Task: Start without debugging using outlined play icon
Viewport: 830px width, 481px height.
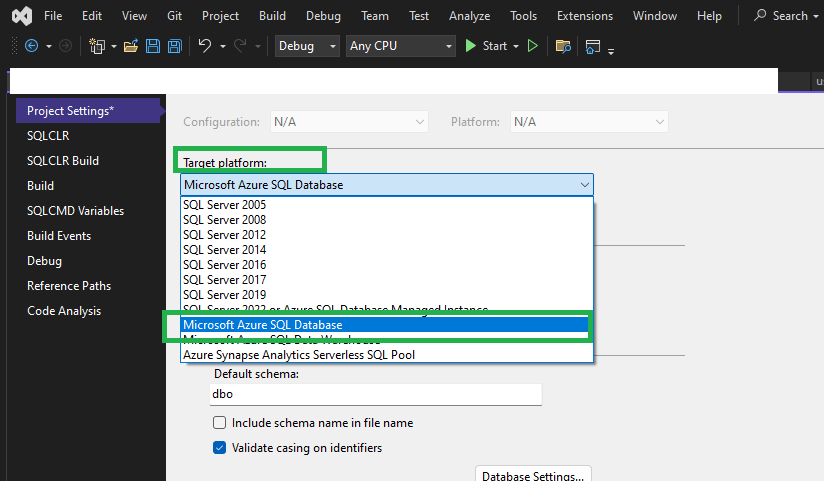Action: tap(533, 46)
